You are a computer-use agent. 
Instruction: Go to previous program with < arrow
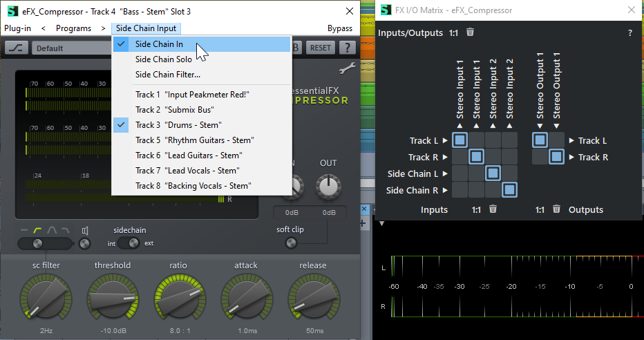[44, 28]
